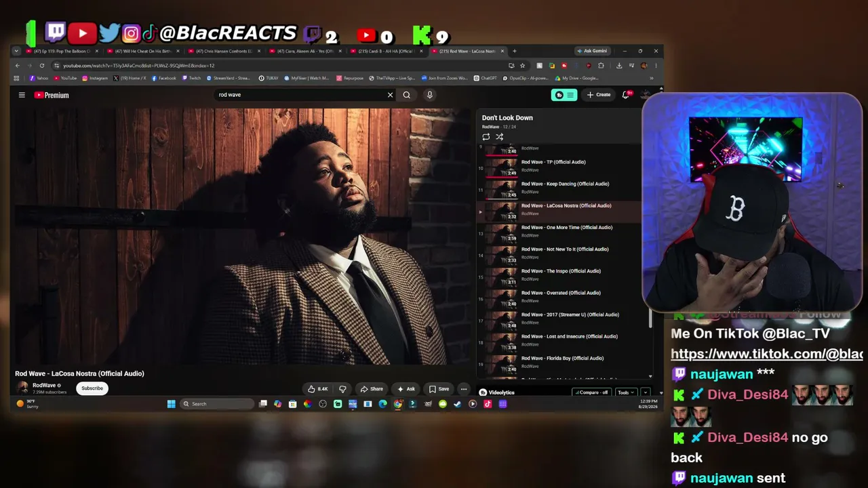Switch to the 'Chris Hansen Confronts' tab
The height and width of the screenshot is (488, 868).
pos(224,51)
